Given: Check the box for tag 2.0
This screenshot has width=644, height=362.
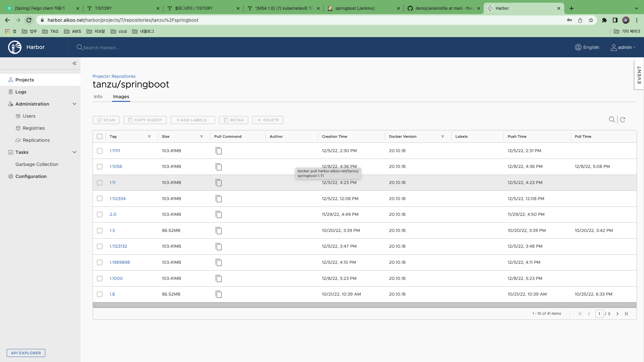Looking at the screenshot, I should 100,215.
